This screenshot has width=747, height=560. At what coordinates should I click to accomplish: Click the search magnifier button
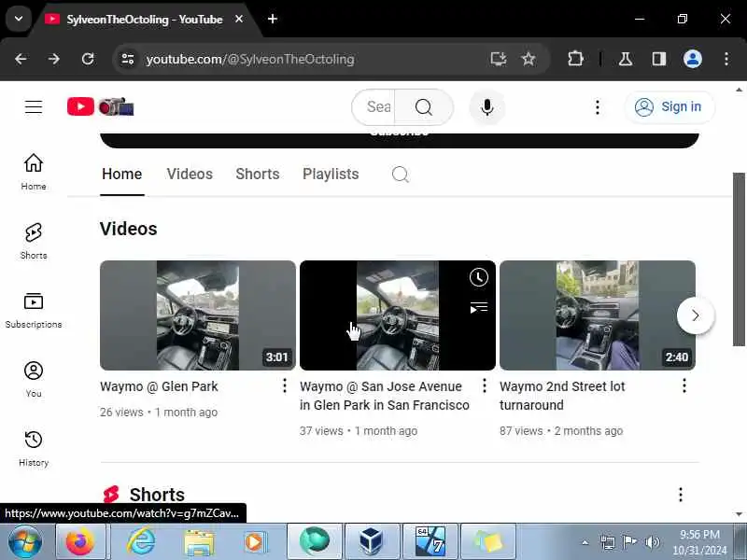pos(424,107)
